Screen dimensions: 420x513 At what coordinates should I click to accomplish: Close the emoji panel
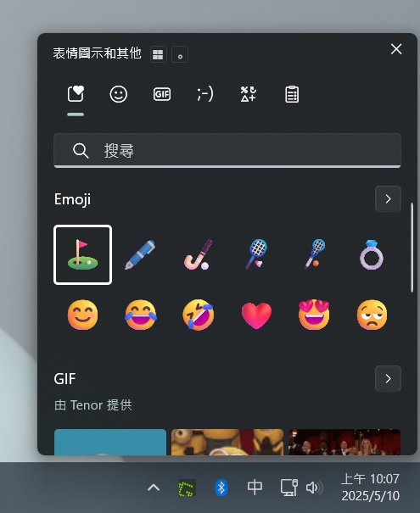[396, 49]
